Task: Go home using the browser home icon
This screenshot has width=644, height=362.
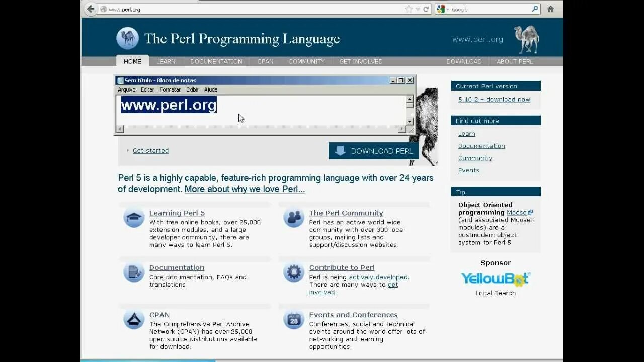Action: [550, 9]
